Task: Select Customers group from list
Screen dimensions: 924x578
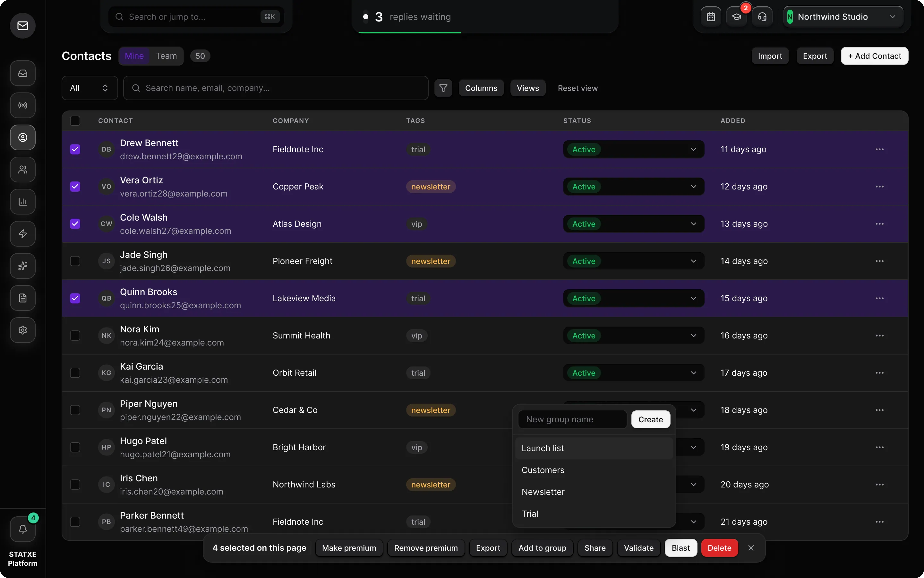Action: point(594,470)
